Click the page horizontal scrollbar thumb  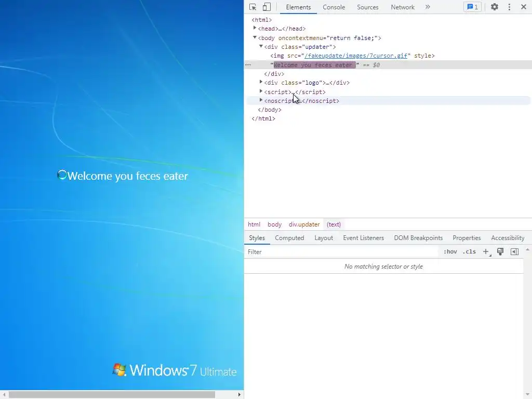[112, 395]
